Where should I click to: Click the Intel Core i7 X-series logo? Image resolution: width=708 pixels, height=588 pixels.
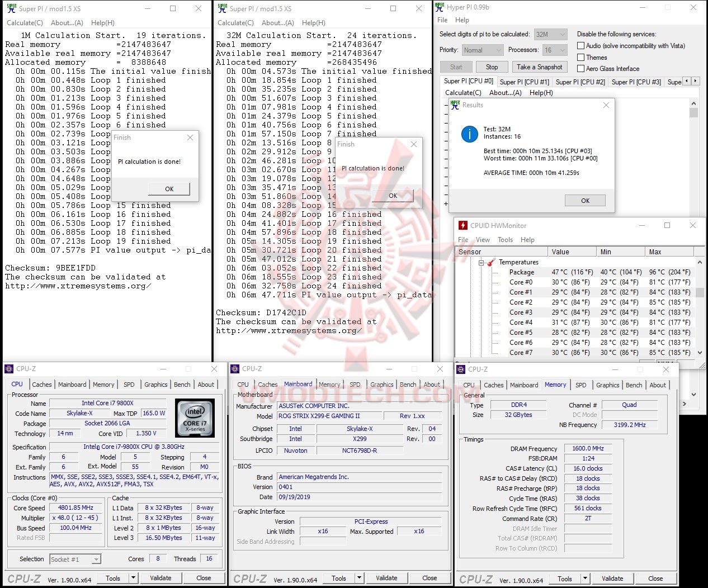pyautogui.click(x=195, y=418)
